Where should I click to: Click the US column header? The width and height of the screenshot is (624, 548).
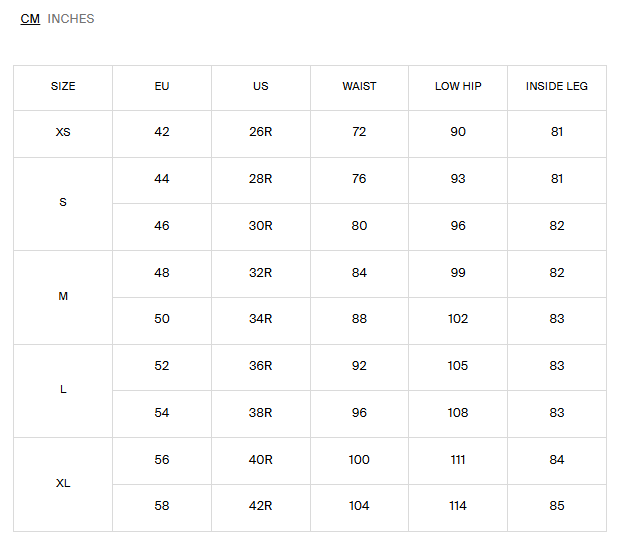pyautogui.click(x=261, y=87)
